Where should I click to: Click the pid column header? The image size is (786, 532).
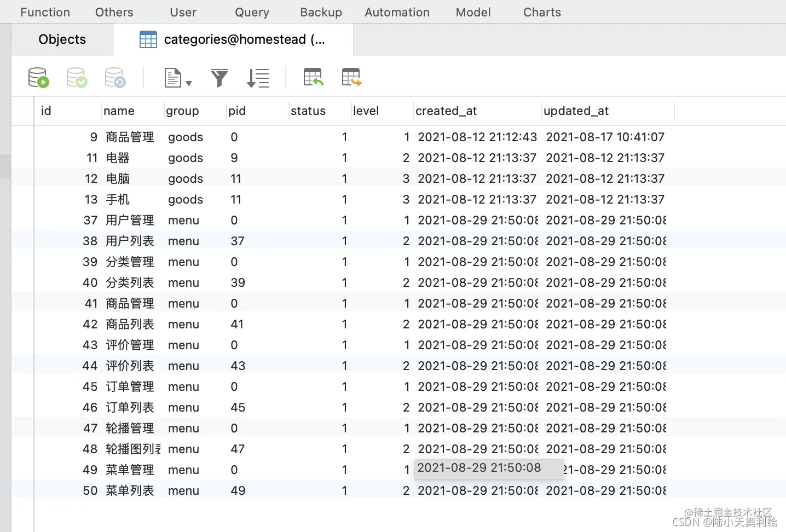click(x=257, y=111)
